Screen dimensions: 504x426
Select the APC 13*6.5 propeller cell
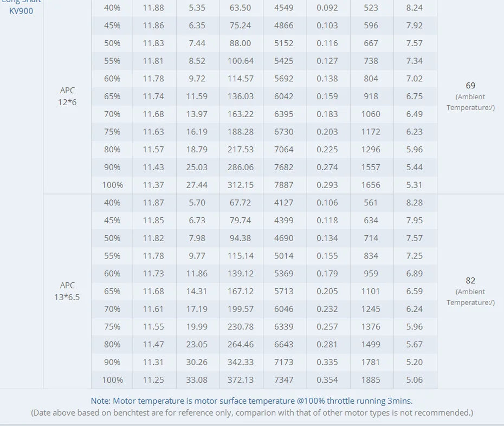67,291
